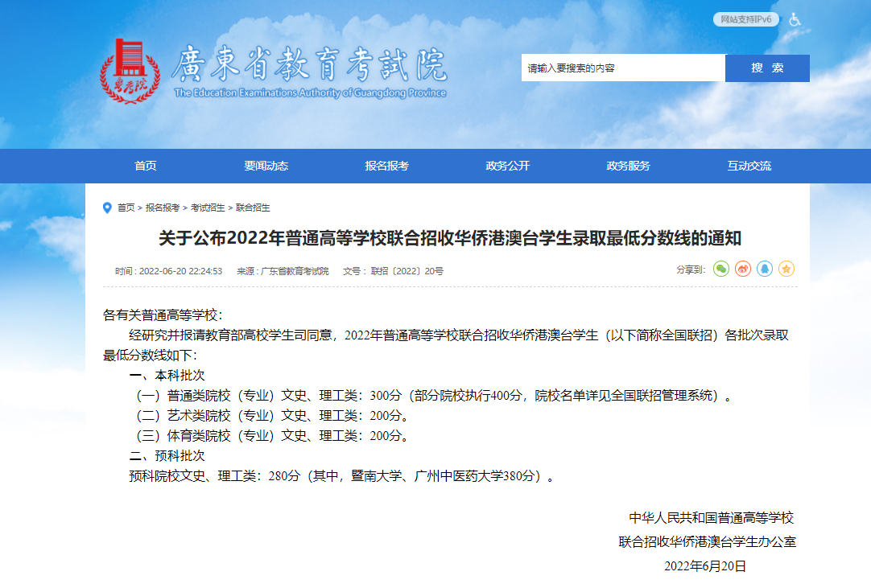Screen dimensions: 871x588
Task: Click the 廣東省教育考試院 site title
Action: [309, 64]
